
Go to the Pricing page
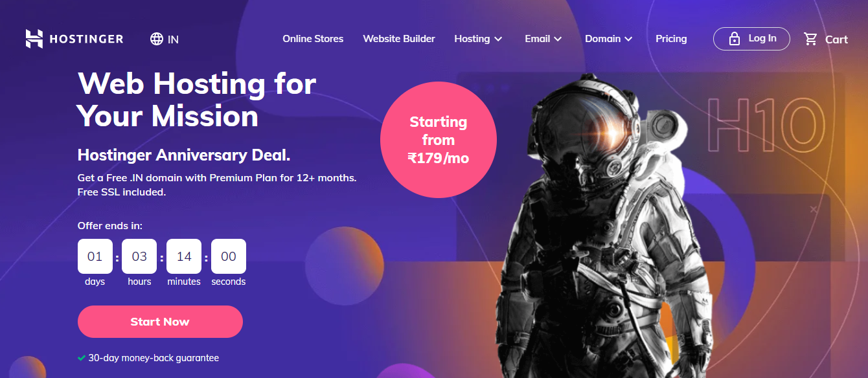[x=671, y=39]
